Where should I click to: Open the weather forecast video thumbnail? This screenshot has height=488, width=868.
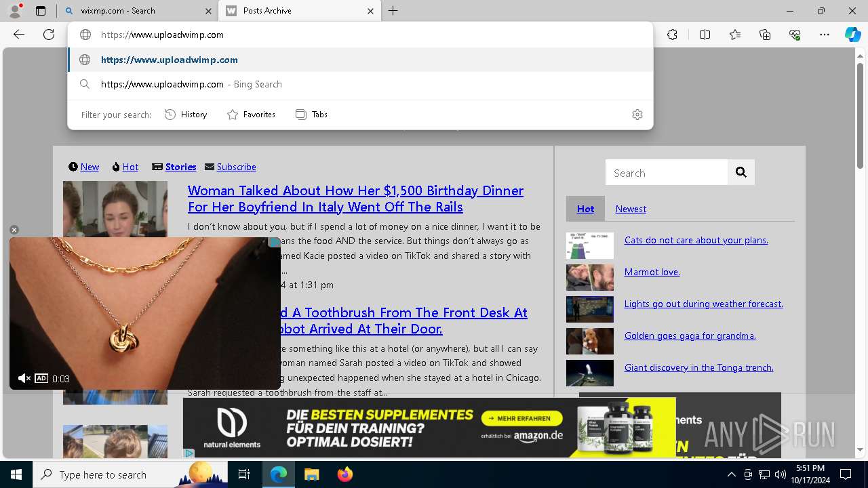590,310
